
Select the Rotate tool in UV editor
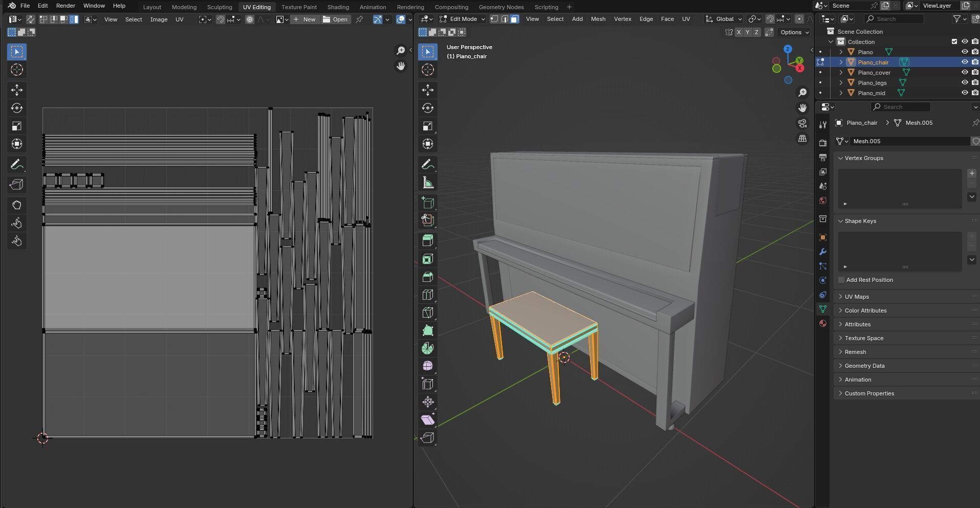[17, 108]
